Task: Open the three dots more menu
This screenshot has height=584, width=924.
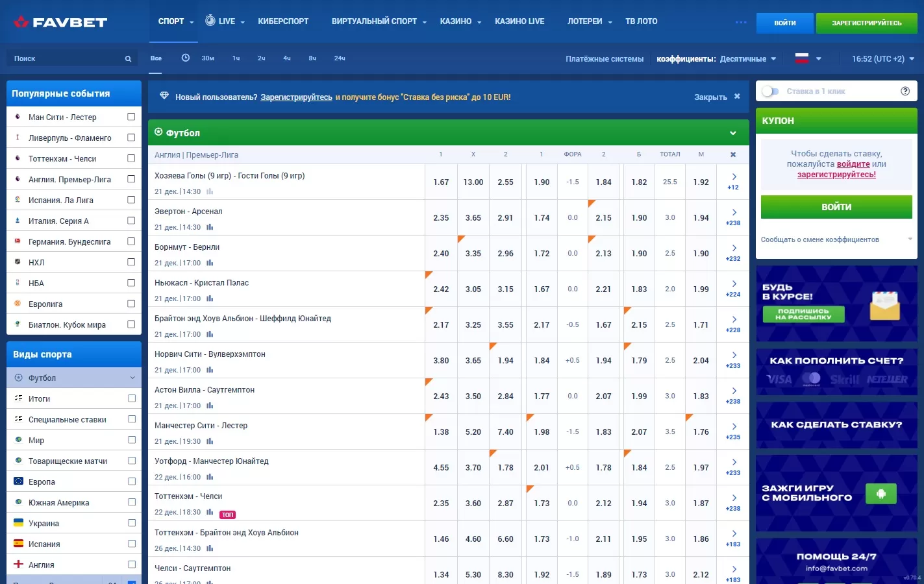Action: click(x=741, y=22)
